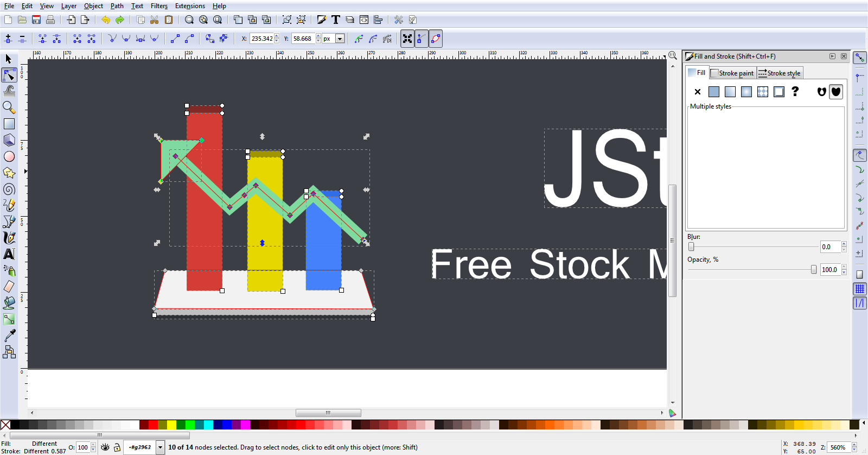The height and width of the screenshot is (455, 868).
Task: Toggle layer lock icon
Action: 117,447
